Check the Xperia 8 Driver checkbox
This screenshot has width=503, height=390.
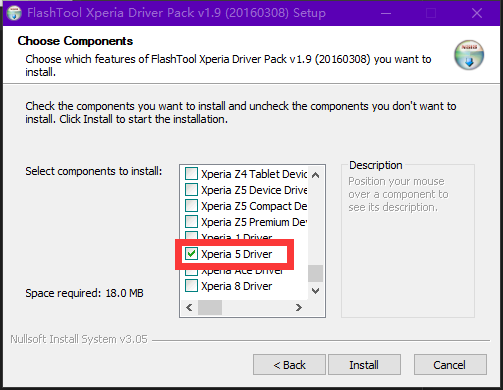[191, 286]
